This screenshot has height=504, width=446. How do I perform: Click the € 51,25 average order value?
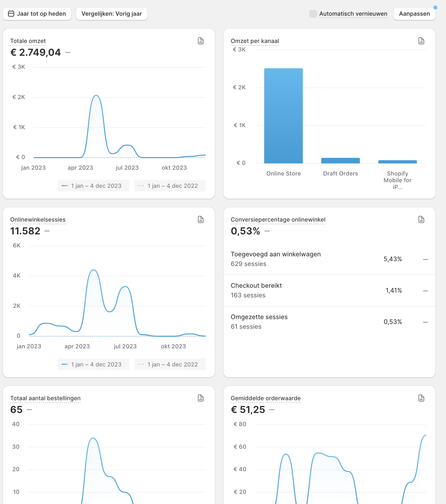[248, 410]
